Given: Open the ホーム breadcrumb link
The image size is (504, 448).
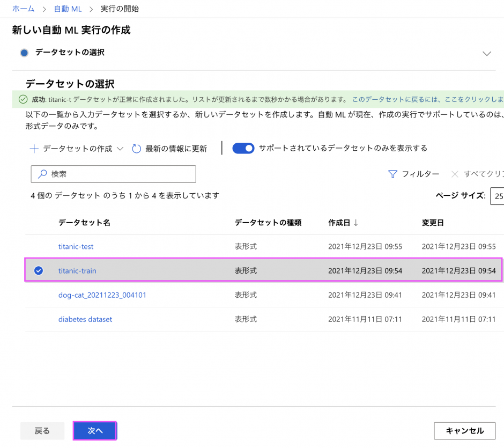Looking at the screenshot, I should coord(23,9).
